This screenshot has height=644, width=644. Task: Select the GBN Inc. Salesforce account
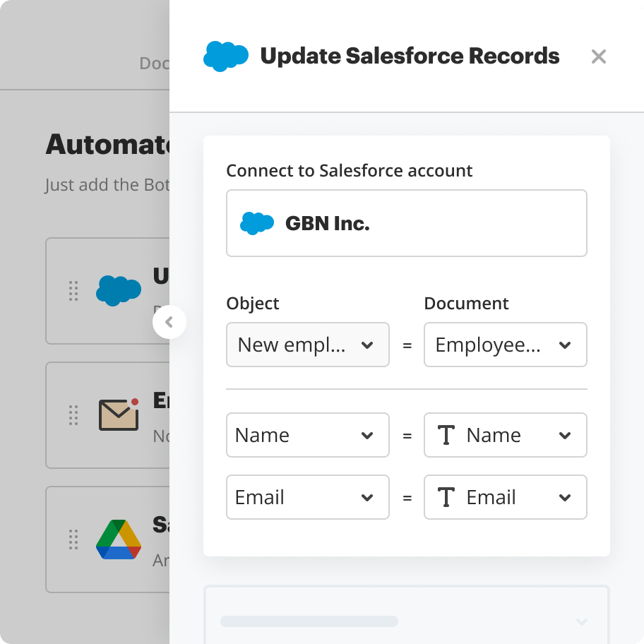tap(407, 222)
